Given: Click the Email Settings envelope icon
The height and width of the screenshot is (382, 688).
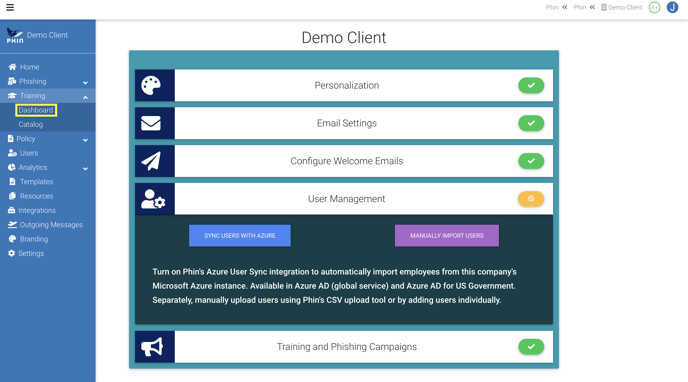Looking at the screenshot, I should pyautogui.click(x=151, y=123).
